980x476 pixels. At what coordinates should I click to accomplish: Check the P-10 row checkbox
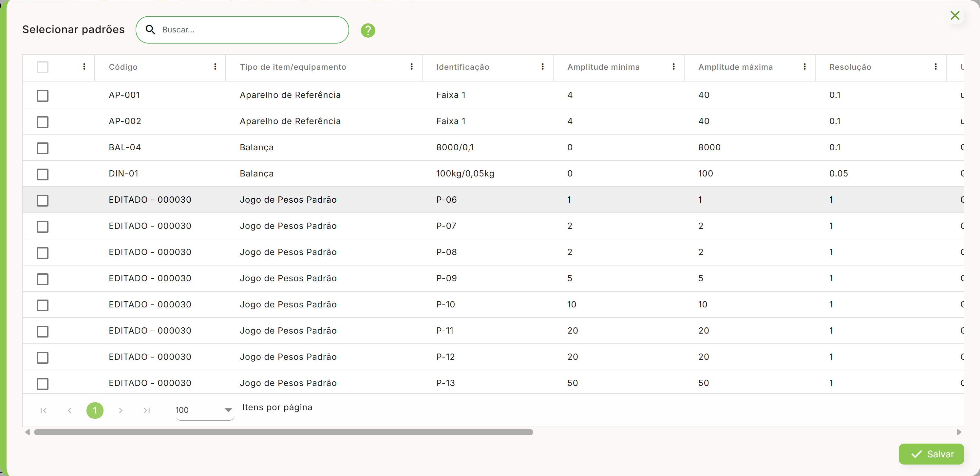(43, 306)
